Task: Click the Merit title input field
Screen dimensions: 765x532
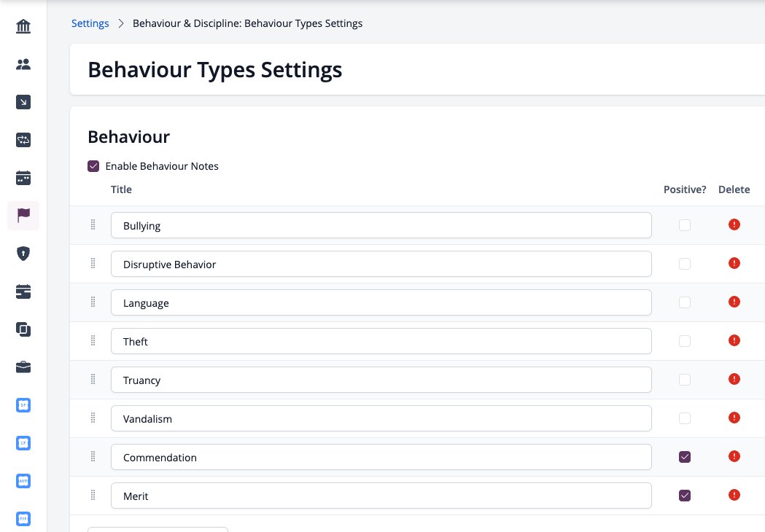Action: [x=381, y=496]
